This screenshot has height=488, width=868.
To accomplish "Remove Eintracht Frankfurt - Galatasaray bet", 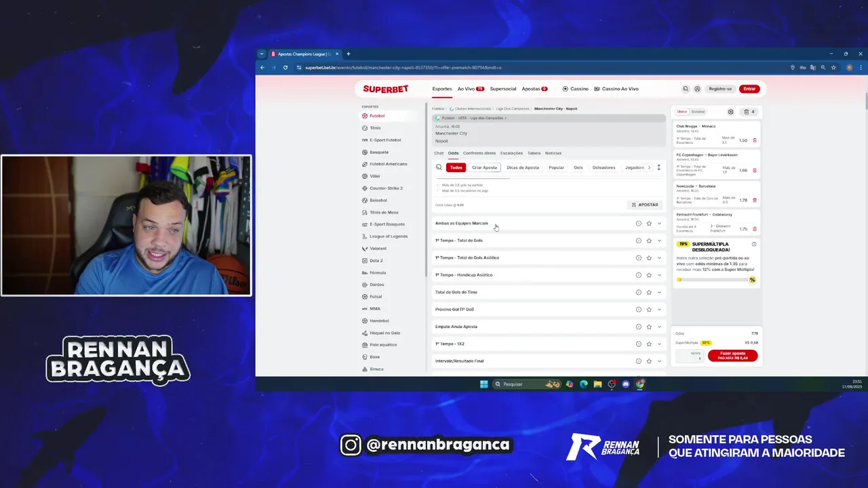I will pos(755,229).
